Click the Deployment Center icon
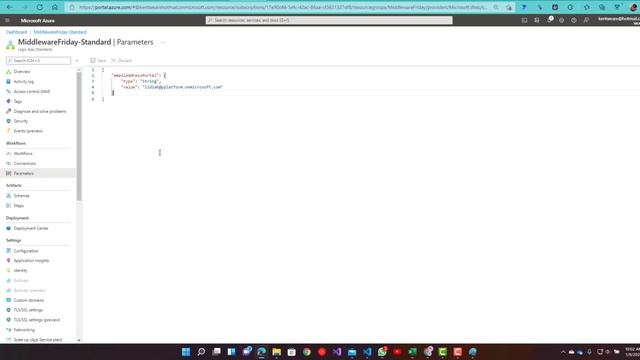Viewport: 640px width, 360px height. pos(9,228)
